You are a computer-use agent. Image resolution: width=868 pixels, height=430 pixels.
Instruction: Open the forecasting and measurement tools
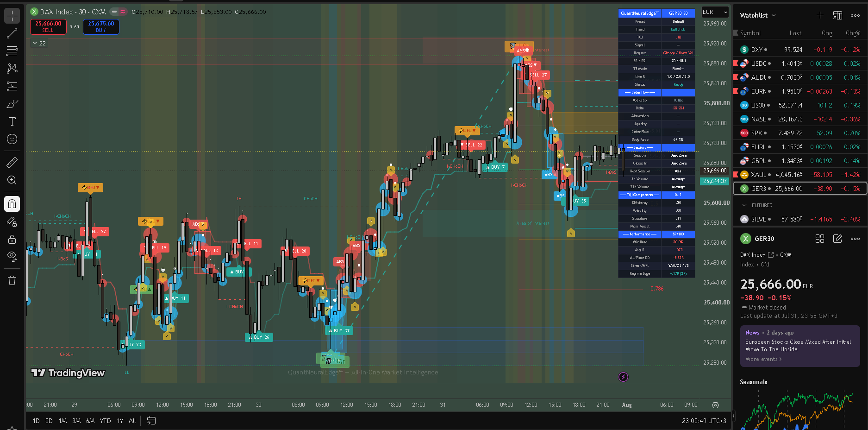12,86
